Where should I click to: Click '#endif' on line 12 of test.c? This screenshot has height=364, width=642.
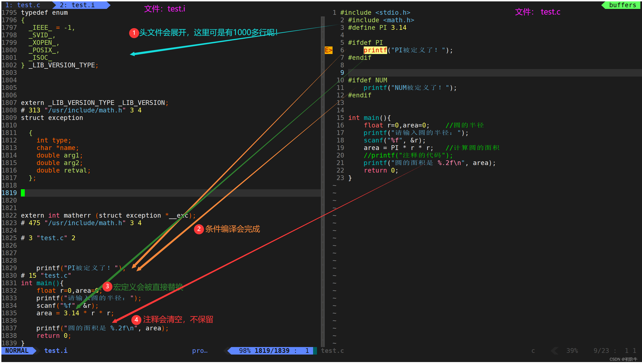tap(360, 95)
